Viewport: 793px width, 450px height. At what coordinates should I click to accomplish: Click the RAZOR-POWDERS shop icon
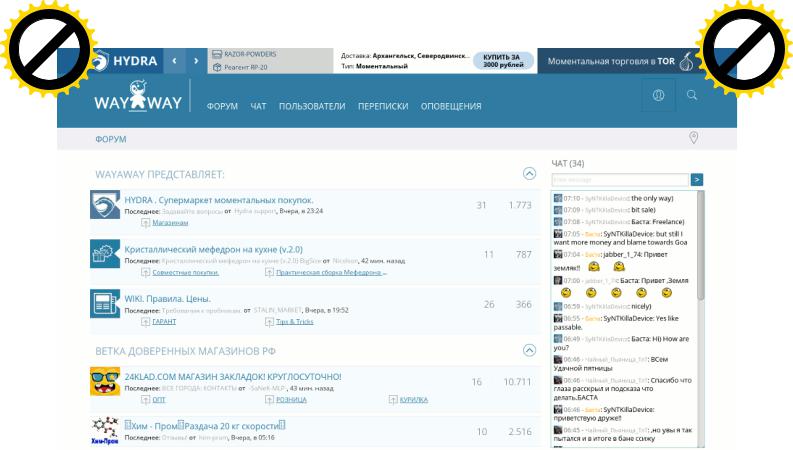[217, 54]
